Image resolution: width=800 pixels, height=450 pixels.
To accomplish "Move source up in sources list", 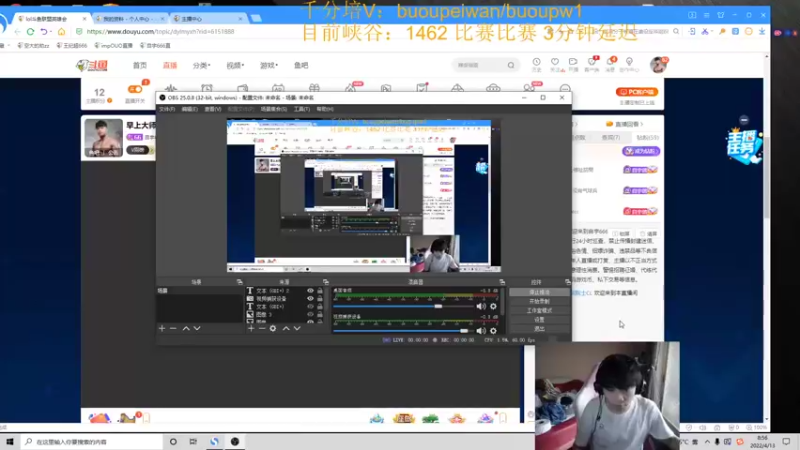I will [286, 329].
